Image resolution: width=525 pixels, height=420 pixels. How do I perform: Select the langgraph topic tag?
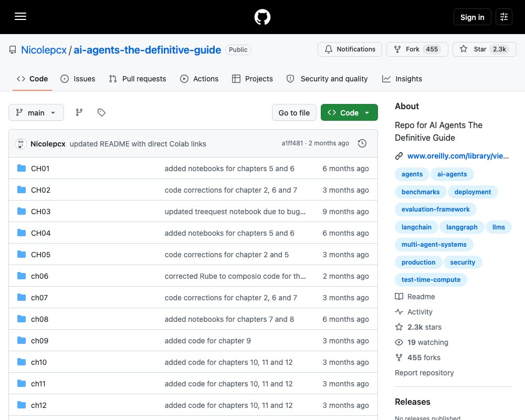[x=461, y=227]
